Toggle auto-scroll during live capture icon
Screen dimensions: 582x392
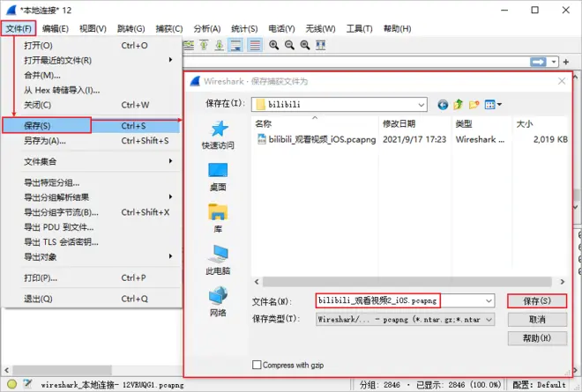[235, 45]
